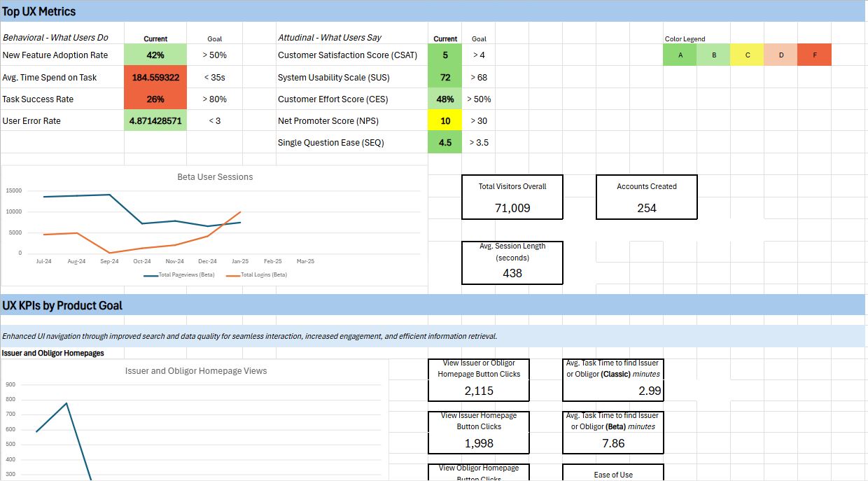Screen dimensions: 868x481
Task: Select the light green B legend cell
Action: point(713,55)
